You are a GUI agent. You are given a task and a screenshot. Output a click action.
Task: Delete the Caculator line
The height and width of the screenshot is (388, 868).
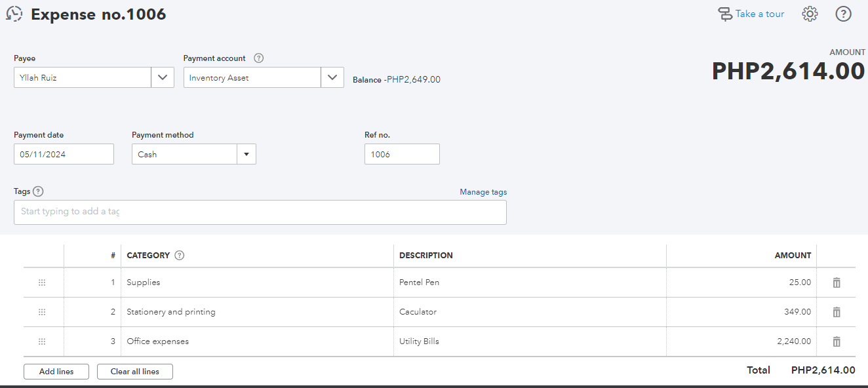pyautogui.click(x=837, y=312)
